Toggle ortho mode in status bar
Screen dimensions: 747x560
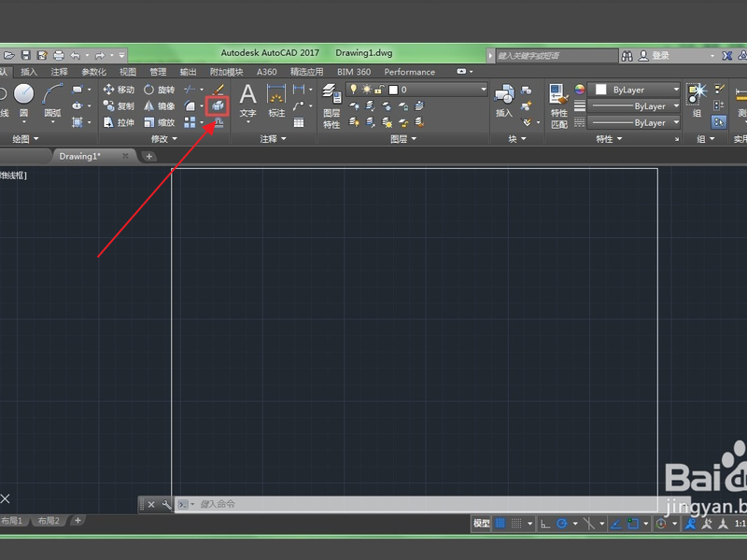(545, 524)
